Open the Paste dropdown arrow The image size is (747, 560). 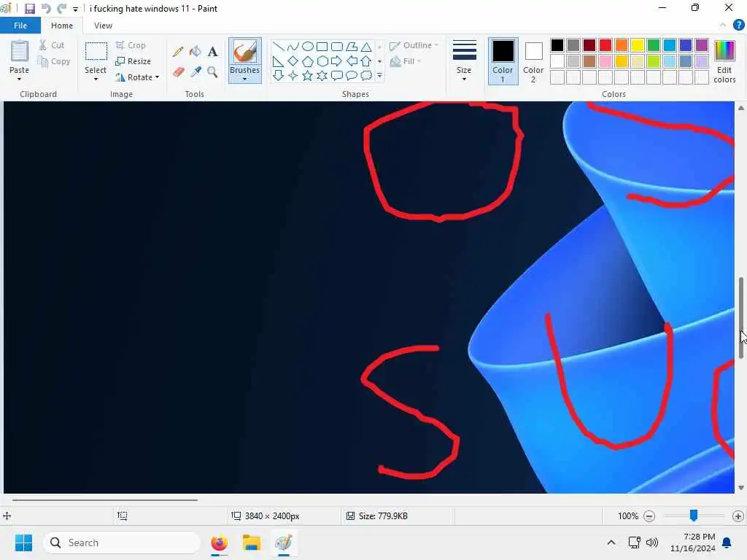[19, 79]
